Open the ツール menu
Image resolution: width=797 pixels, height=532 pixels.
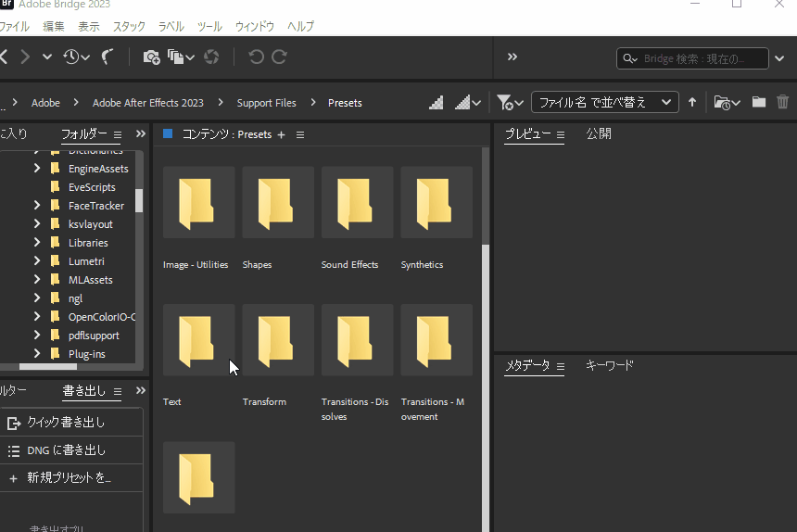point(210,27)
